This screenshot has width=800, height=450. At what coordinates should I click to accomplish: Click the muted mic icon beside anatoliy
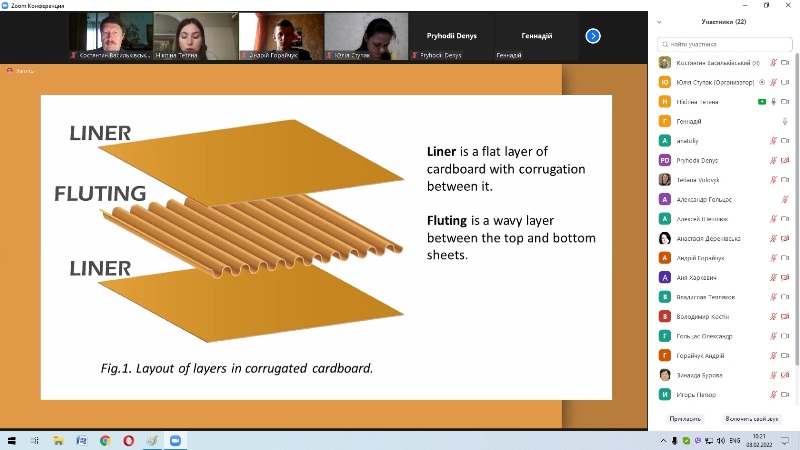coord(773,141)
